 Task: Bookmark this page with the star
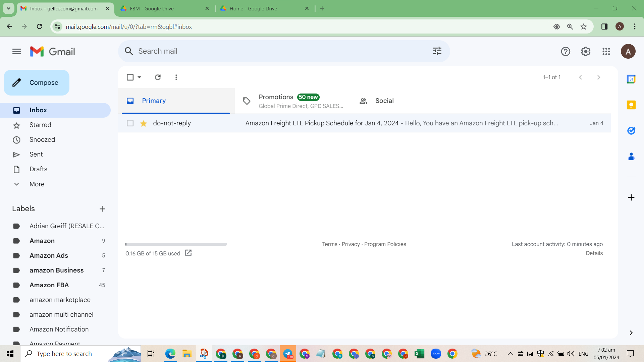pyautogui.click(x=584, y=26)
